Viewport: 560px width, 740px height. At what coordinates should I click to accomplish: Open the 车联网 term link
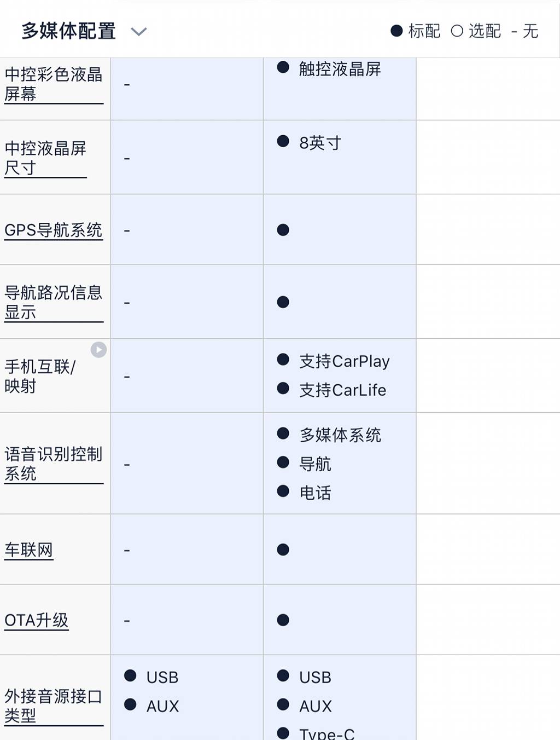(28, 550)
